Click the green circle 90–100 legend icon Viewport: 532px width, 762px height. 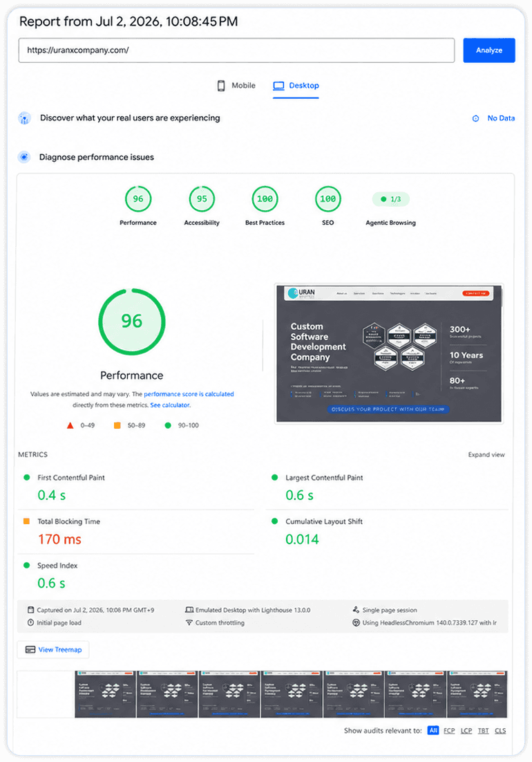click(x=168, y=425)
